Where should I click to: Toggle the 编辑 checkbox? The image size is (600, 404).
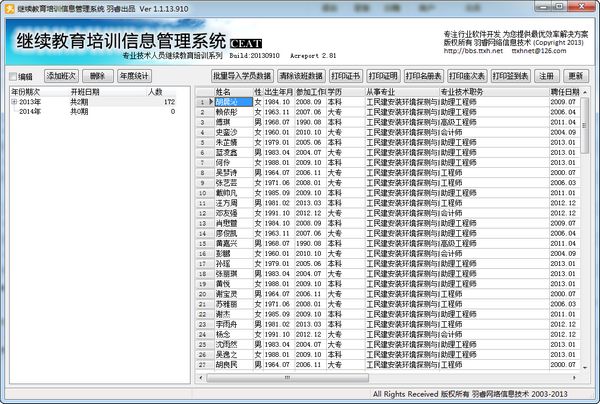14,76
